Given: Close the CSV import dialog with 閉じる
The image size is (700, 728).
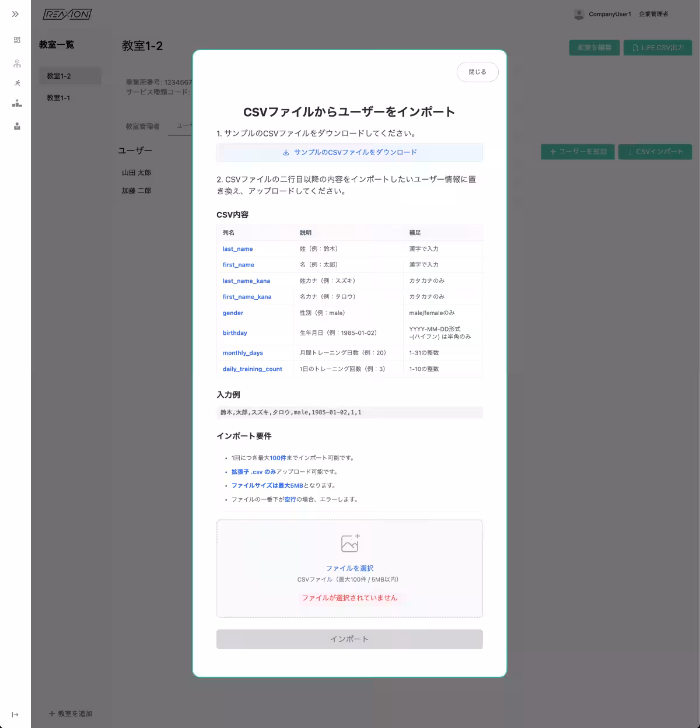Looking at the screenshot, I should coord(477,72).
